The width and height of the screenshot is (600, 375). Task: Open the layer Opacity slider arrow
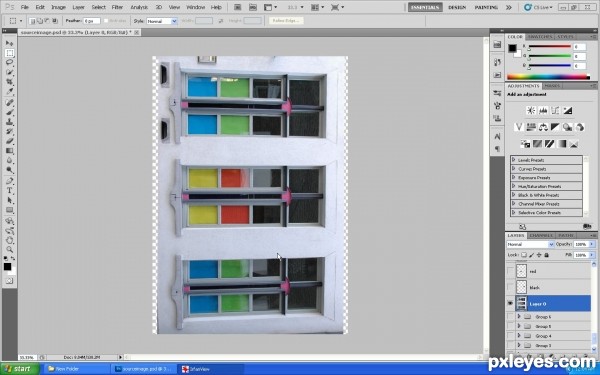(592, 244)
